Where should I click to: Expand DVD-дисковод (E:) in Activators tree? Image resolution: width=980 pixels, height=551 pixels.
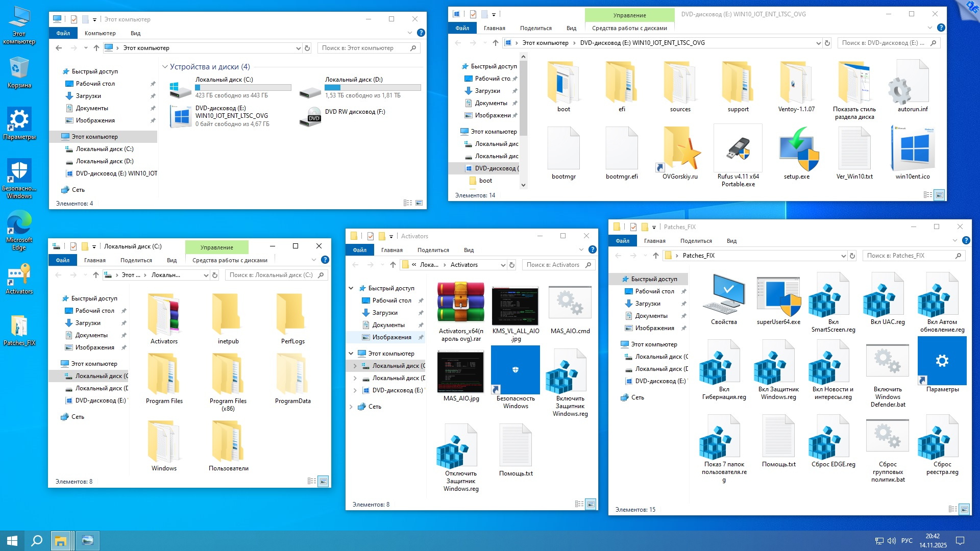pyautogui.click(x=355, y=390)
